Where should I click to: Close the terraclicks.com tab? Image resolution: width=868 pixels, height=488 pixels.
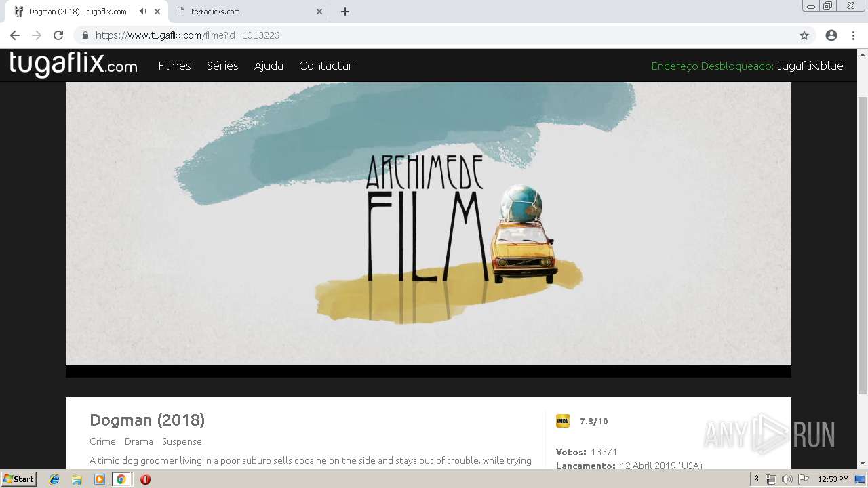(x=320, y=12)
